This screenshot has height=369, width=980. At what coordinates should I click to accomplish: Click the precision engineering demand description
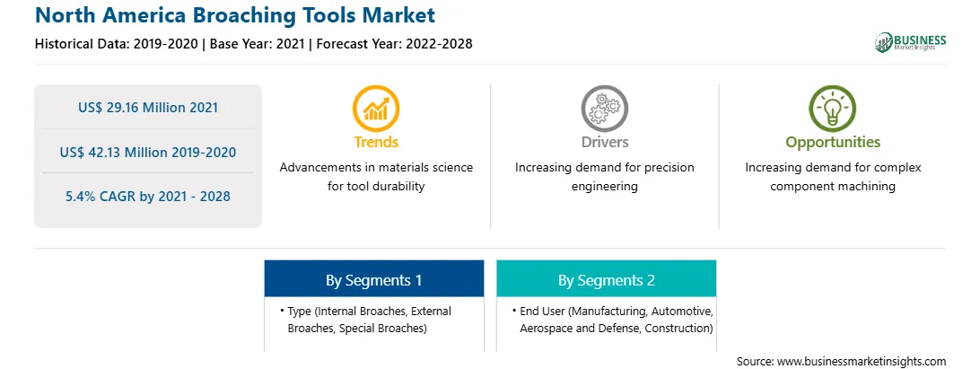[604, 177]
